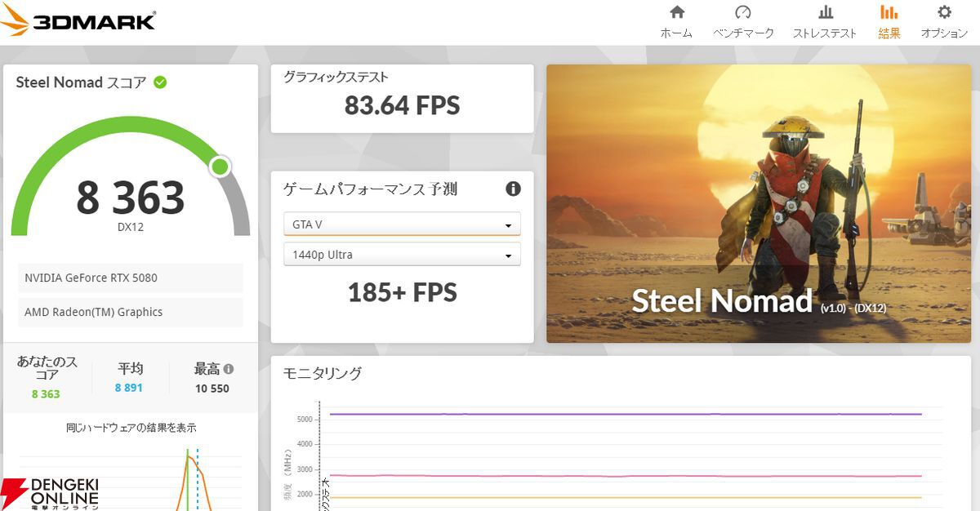The width and height of the screenshot is (980, 511).
Task: Open the オプション tab label
Action: (944, 33)
